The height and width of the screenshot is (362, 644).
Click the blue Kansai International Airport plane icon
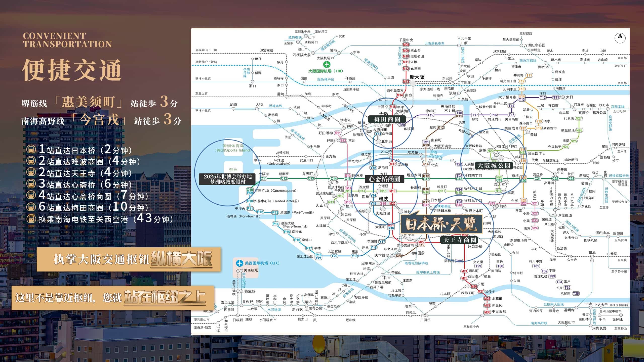tap(239, 263)
